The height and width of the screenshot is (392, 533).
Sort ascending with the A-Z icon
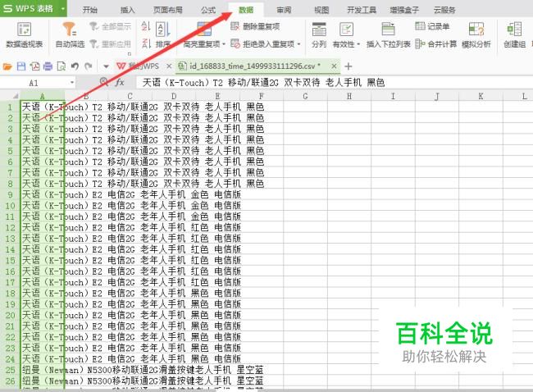[x=146, y=26]
